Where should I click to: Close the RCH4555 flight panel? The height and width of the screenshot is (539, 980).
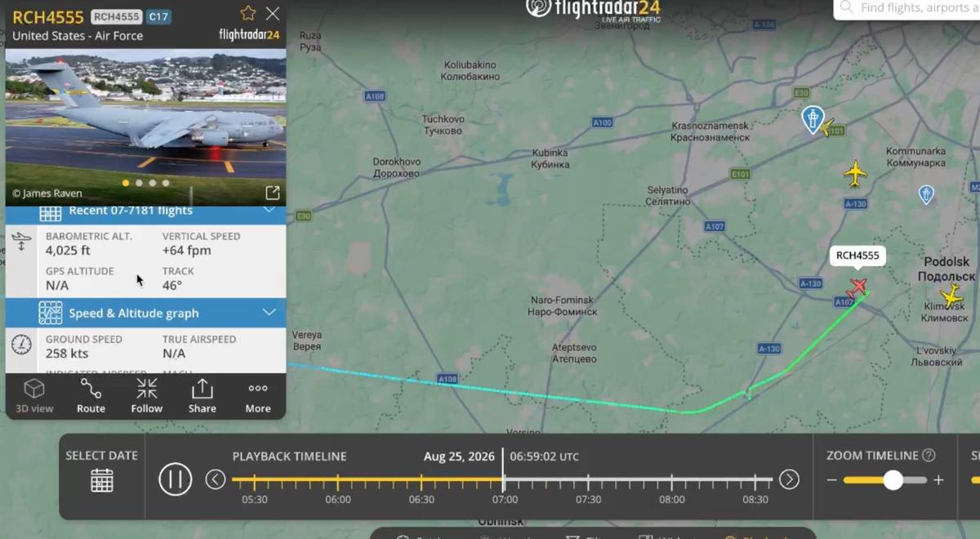tap(273, 13)
